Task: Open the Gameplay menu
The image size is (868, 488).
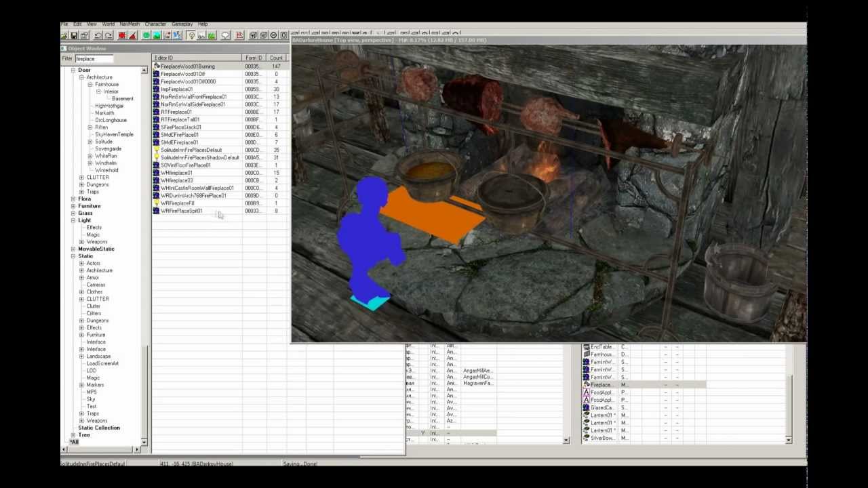Action: click(182, 24)
